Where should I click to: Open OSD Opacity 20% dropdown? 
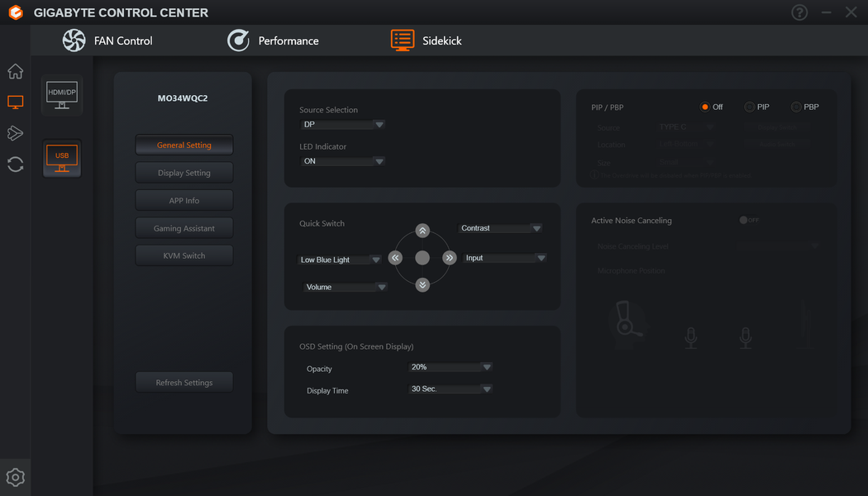[x=450, y=367]
